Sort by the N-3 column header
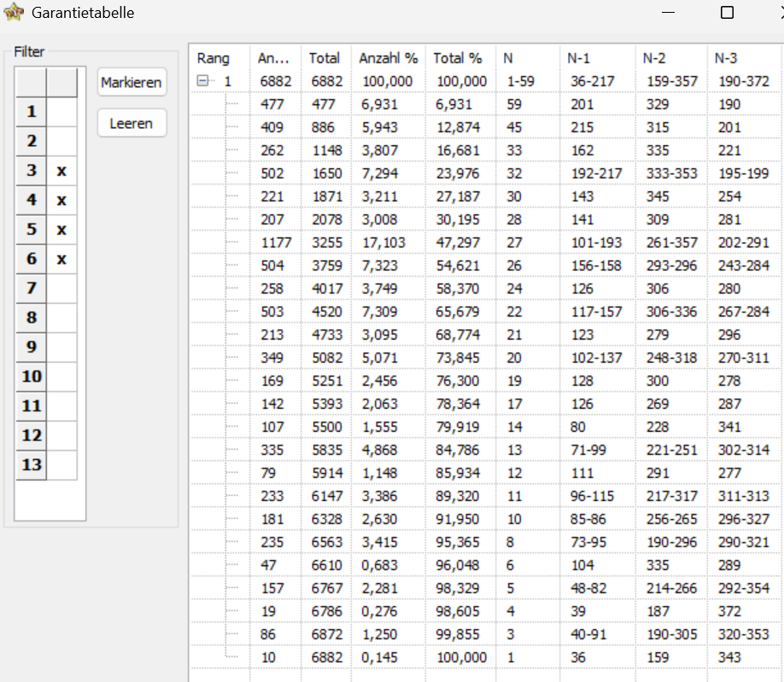Image resolution: width=784 pixels, height=682 pixels. pos(745,58)
